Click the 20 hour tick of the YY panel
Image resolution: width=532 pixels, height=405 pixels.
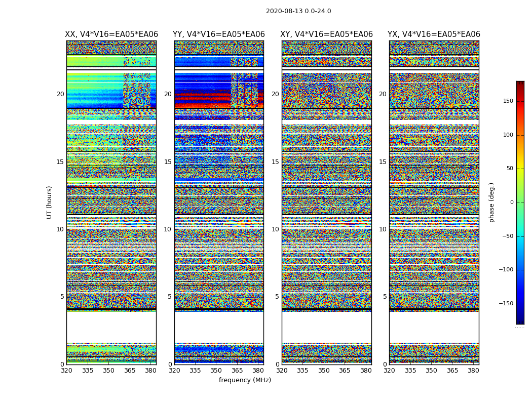click(168, 94)
